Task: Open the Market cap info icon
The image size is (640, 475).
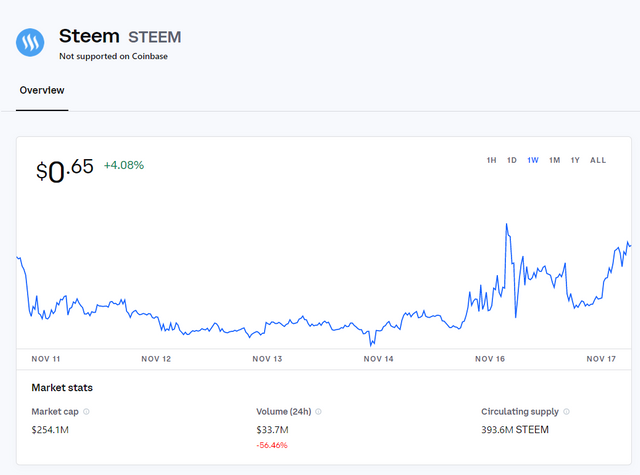Action: click(87, 412)
